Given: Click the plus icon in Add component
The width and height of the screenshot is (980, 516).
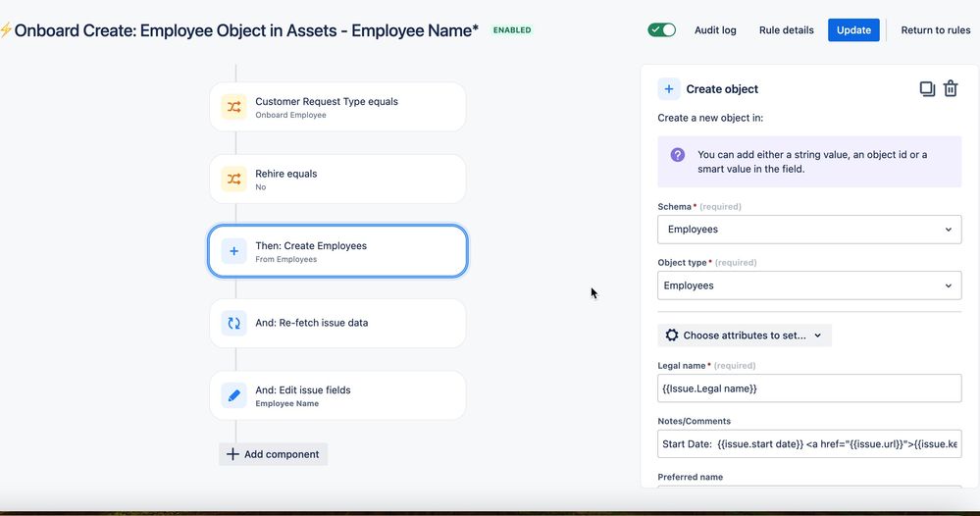Looking at the screenshot, I should (x=232, y=454).
